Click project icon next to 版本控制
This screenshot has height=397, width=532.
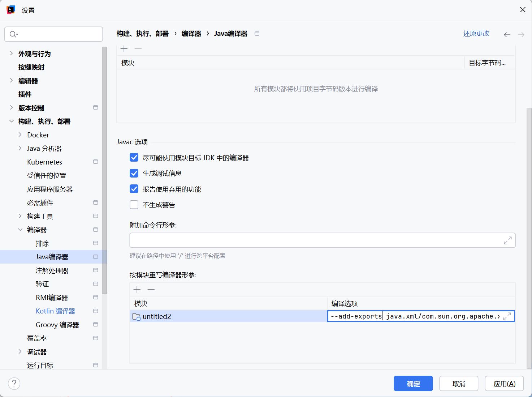pyautogui.click(x=96, y=107)
